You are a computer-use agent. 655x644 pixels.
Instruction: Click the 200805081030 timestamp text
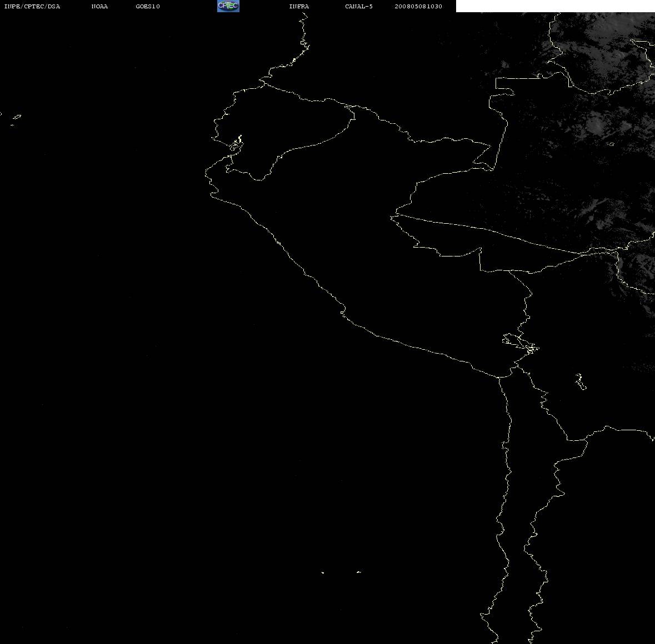[x=418, y=6]
